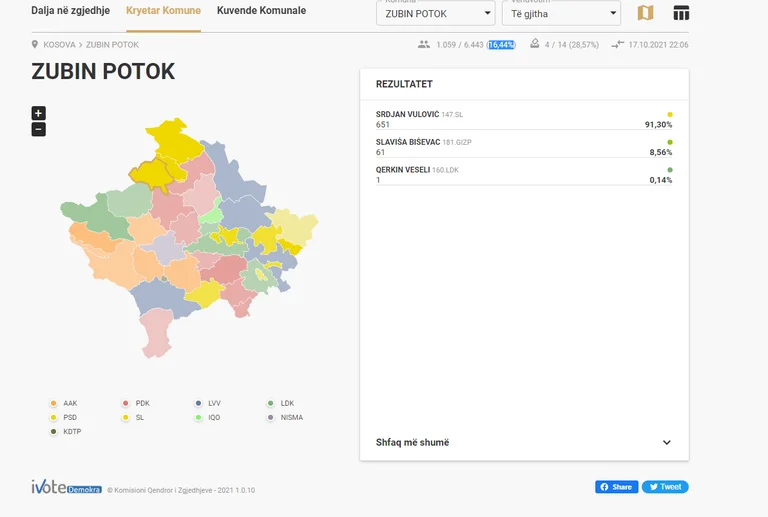Open the Të gjitha polling station dropdown
Image resolution: width=768 pixels, height=517 pixels.
561,14
